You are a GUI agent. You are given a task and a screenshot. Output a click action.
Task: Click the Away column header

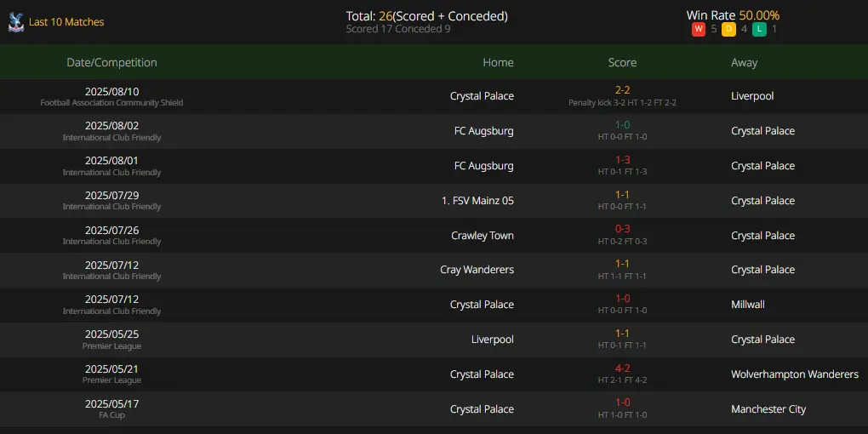click(x=744, y=63)
